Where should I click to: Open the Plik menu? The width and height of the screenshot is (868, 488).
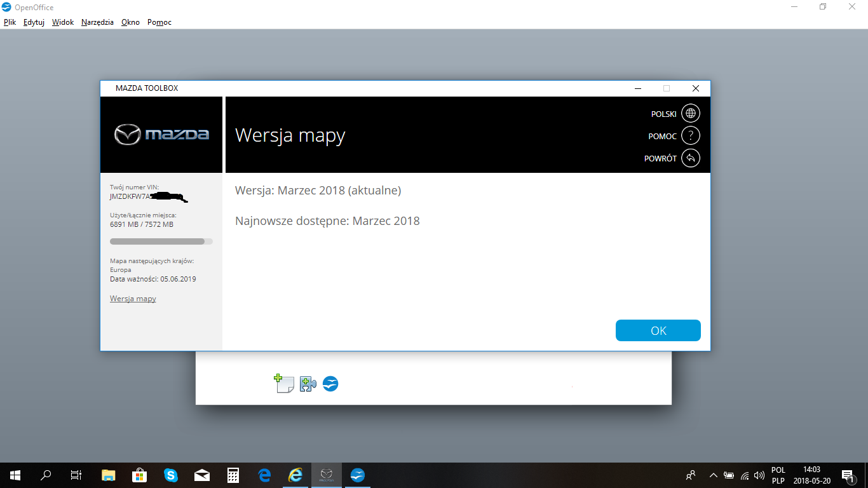(x=10, y=22)
